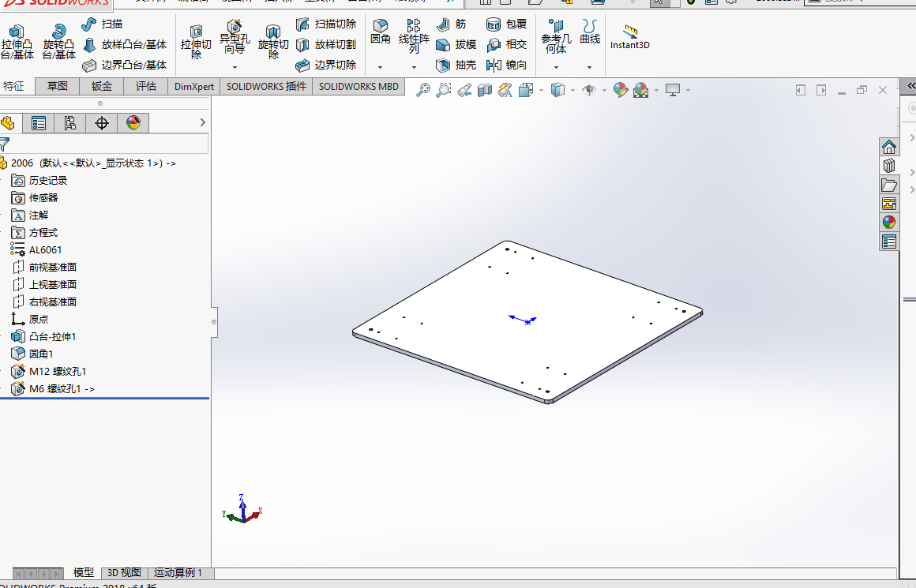Switch to the 钣金 (Sheet Metal) tab
The height and width of the screenshot is (588, 916).
pyautogui.click(x=101, y=86)
